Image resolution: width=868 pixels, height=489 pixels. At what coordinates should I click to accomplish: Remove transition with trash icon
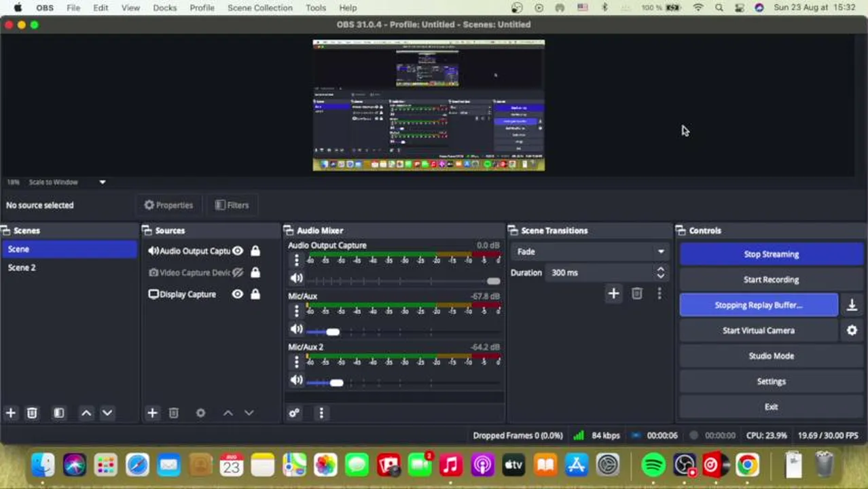(636, 293)
